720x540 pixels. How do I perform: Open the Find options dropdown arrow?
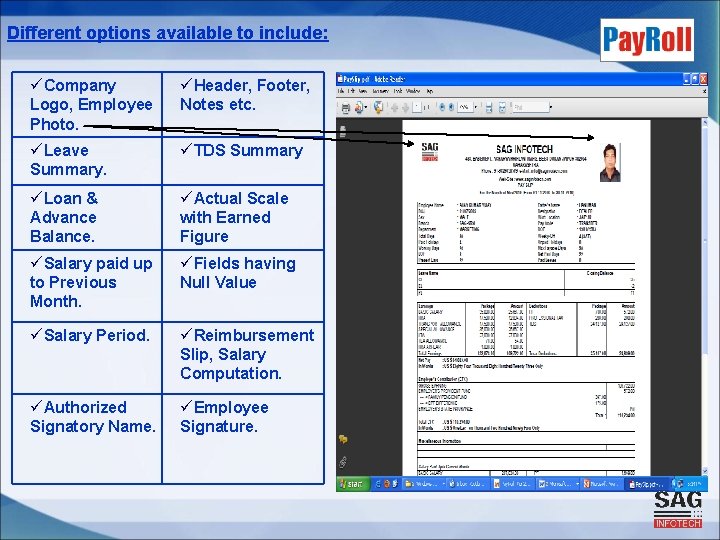[x=551, y=107]
